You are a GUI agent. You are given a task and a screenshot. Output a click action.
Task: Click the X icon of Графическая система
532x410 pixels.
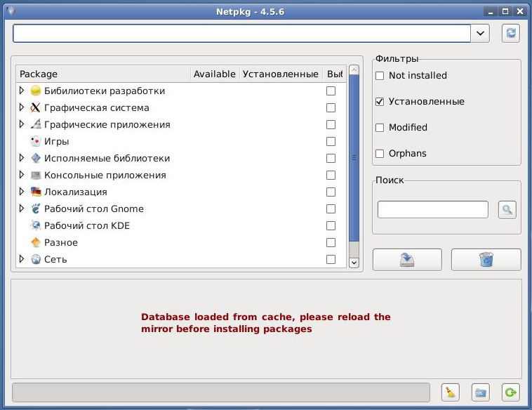36,107
